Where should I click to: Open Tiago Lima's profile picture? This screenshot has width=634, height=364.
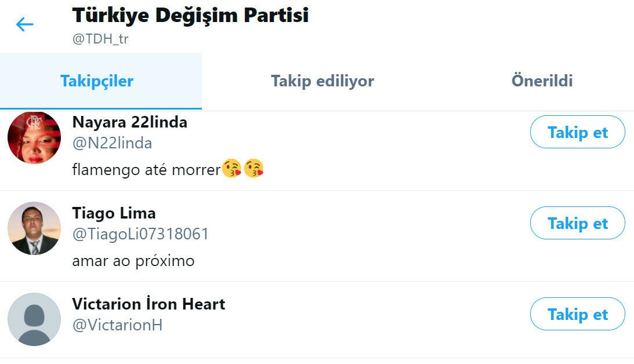coord(34,228)
